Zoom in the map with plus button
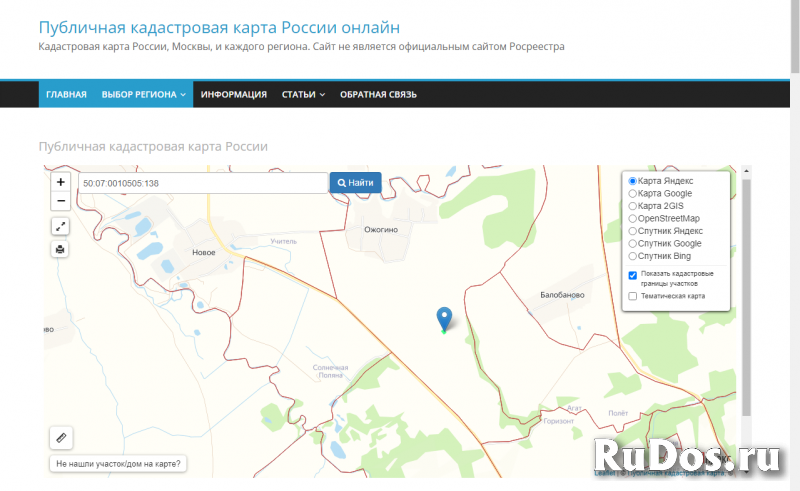800x491 pixels. click(60, 182)
